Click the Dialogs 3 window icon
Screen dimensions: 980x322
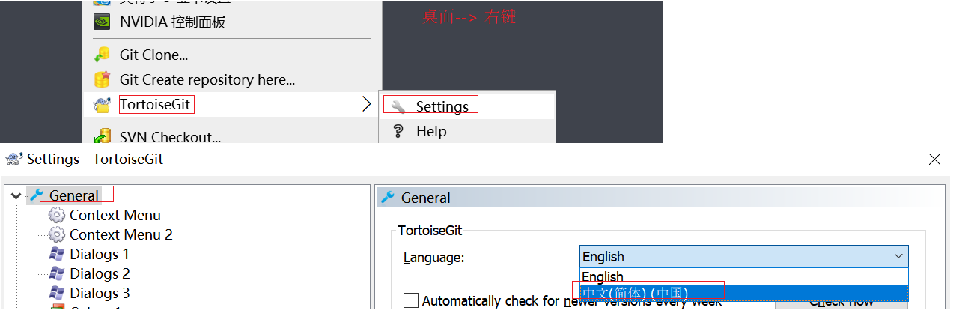pos(57,293)
